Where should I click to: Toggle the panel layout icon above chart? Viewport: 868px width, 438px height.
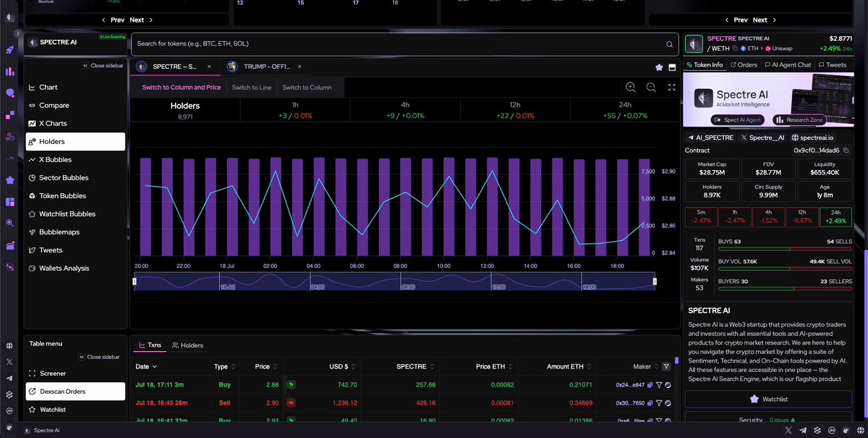point(672,67)
